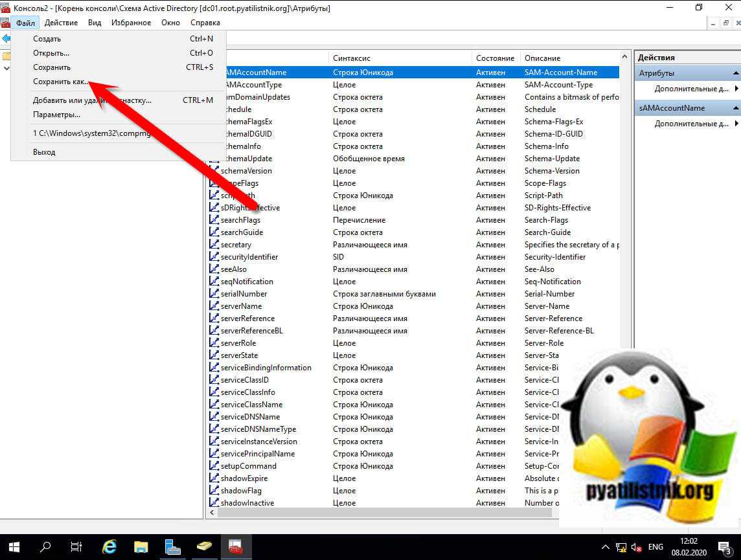741x560 pixels.
Task: Collapse the sAMAccountName actions section
Action: (736, 108)
